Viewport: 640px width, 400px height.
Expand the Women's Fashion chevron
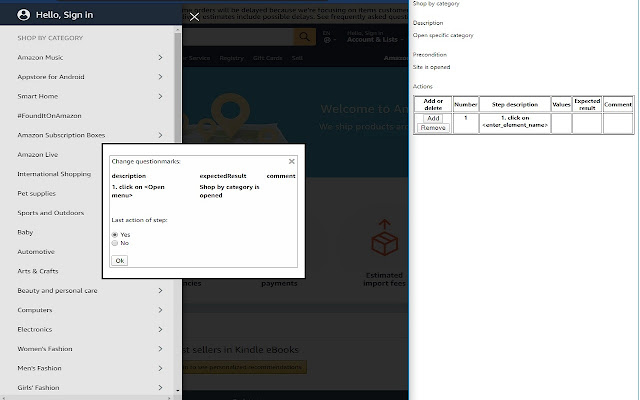[x=160, y=349]
